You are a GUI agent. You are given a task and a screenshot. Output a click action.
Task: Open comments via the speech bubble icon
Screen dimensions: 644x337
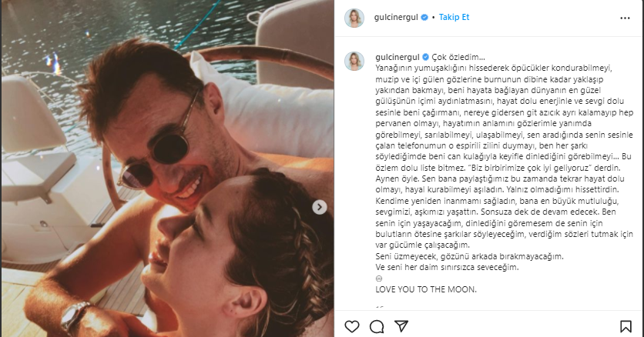coord(377,326)
